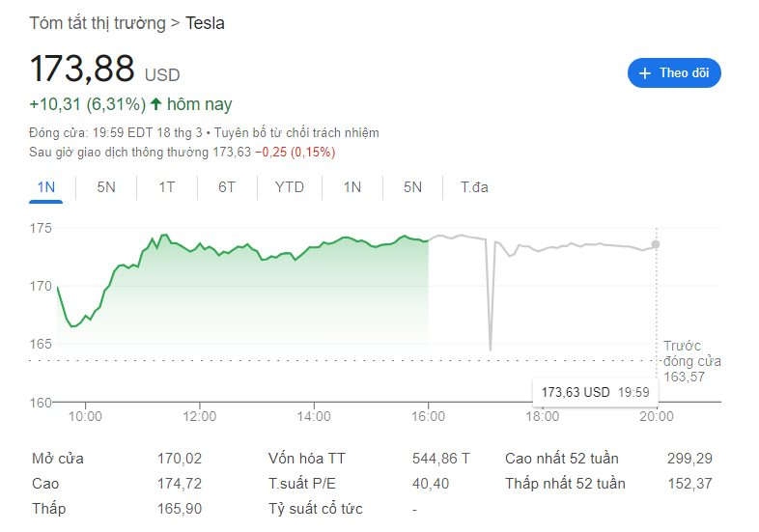Click the Tesla breadcrumb title
Screen dimensions: 759x532
[x=205, y=23]
